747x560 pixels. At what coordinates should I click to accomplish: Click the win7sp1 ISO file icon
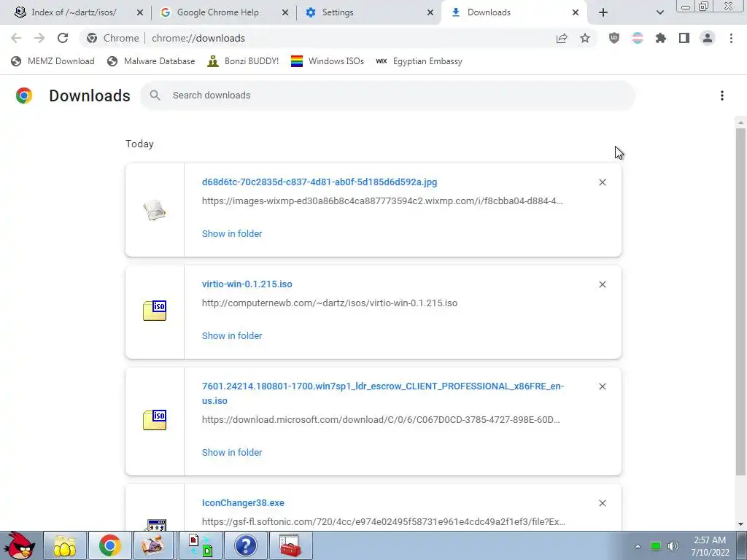coord(155,419)
